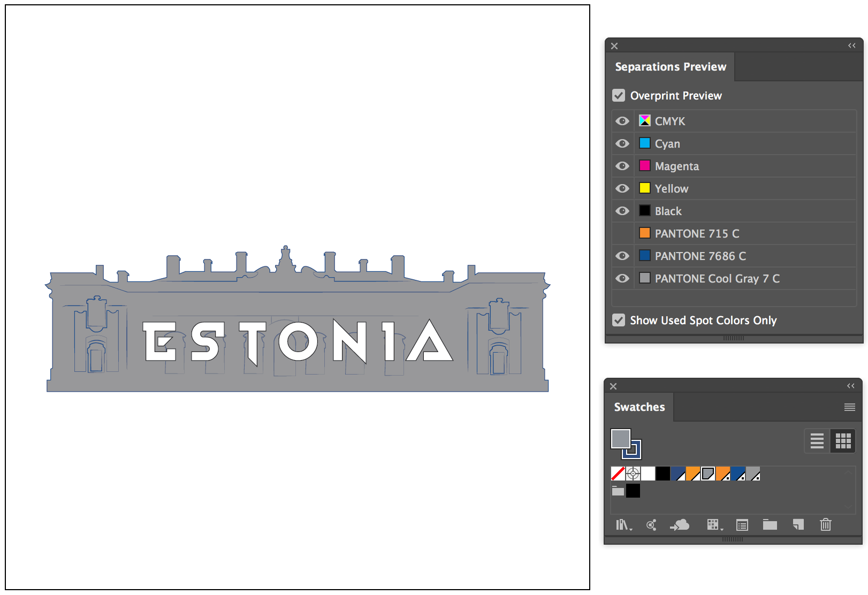This screenshot has width=868, height=595.
Task: Select the Yellow row label
Action: point(672,189)
